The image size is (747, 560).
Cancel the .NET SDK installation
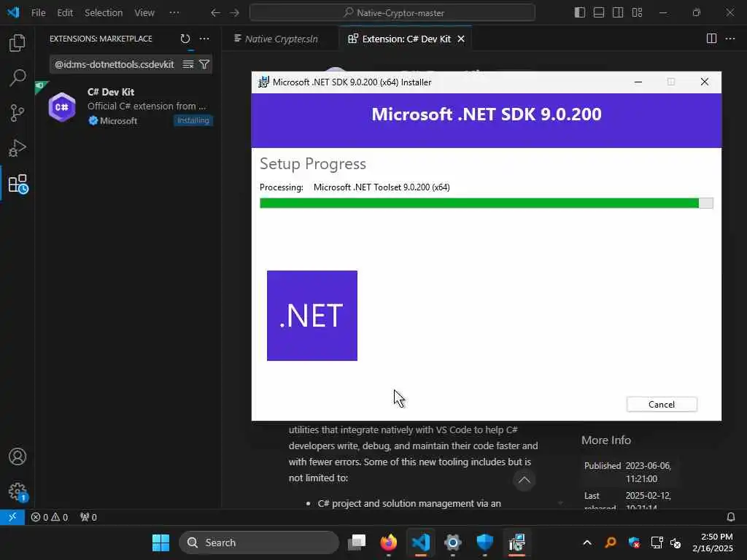click(661, 404)
